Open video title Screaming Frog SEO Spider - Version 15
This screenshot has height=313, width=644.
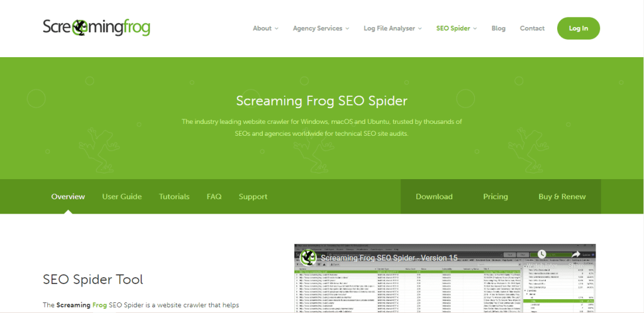click(389, 258)
